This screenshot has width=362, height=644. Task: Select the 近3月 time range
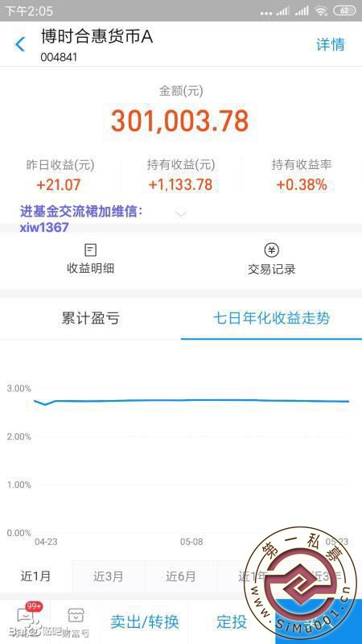pos(109,576)
